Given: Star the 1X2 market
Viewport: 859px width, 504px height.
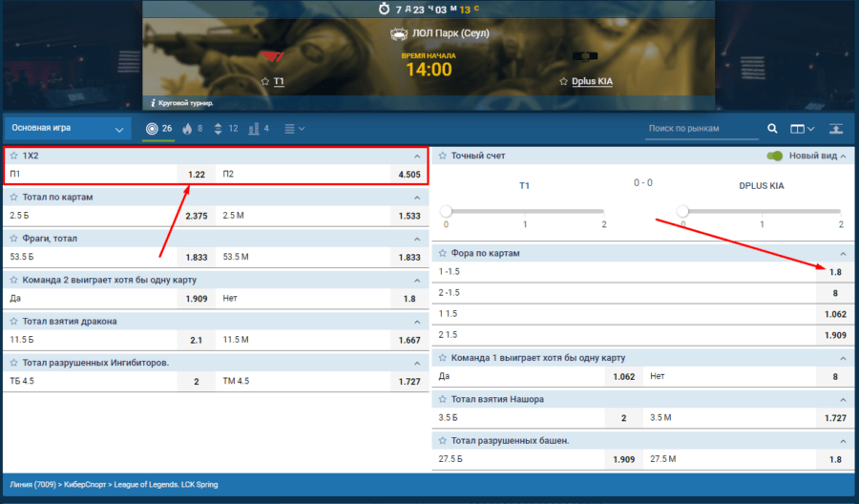Looking at the screenshot, I should 13,156.
